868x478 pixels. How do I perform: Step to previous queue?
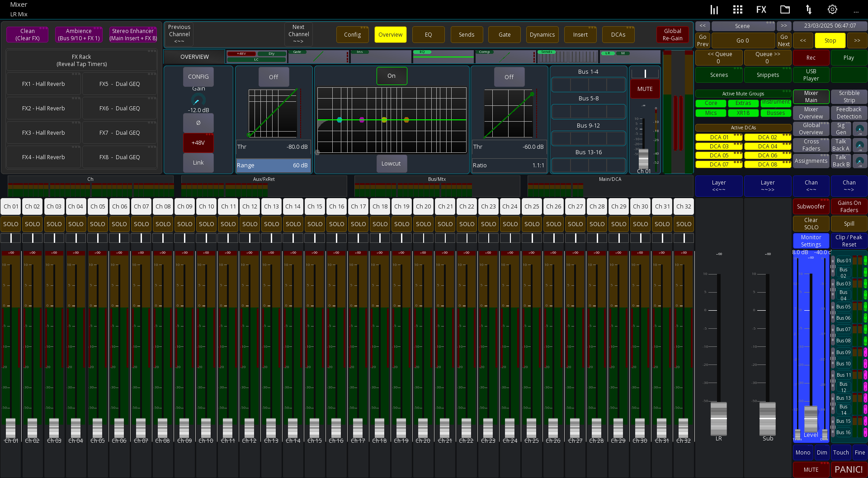720,58
